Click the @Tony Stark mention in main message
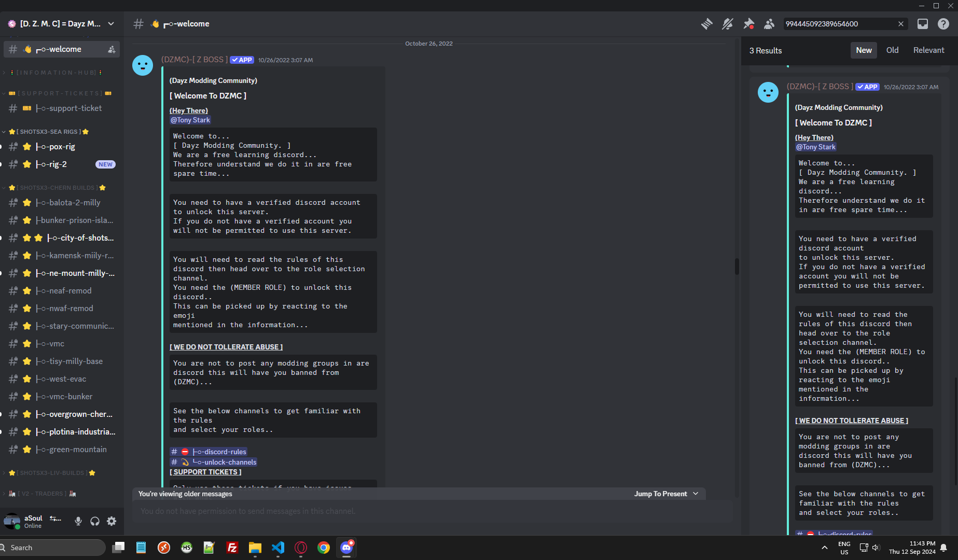The height and width of the screenshot is (560, 958). point(190,120)
